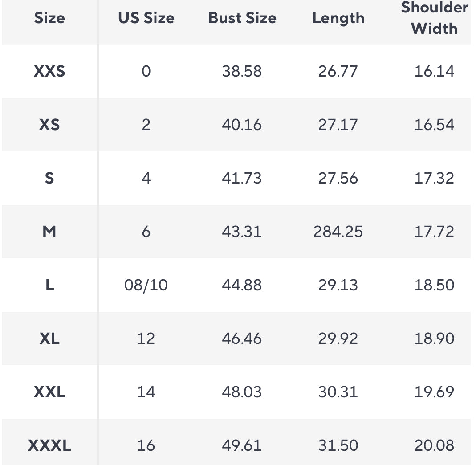Click the S size row label
This screenshot has width=476, height=465.
(49, 178)
